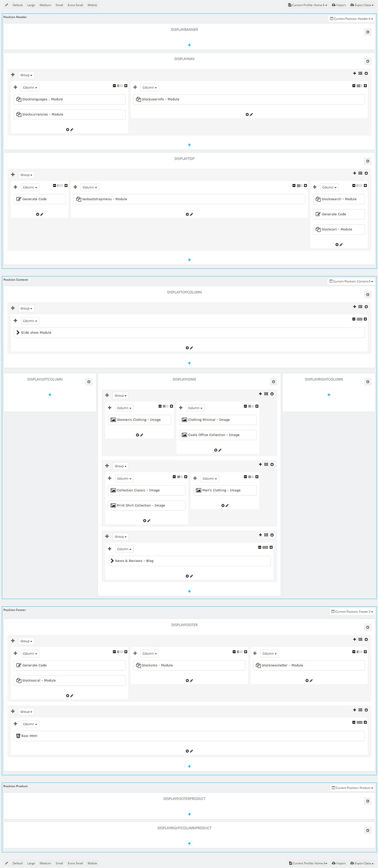The image size is (378, 868).
Task: Click Import in the top toolbar
Action: (339, 5)
